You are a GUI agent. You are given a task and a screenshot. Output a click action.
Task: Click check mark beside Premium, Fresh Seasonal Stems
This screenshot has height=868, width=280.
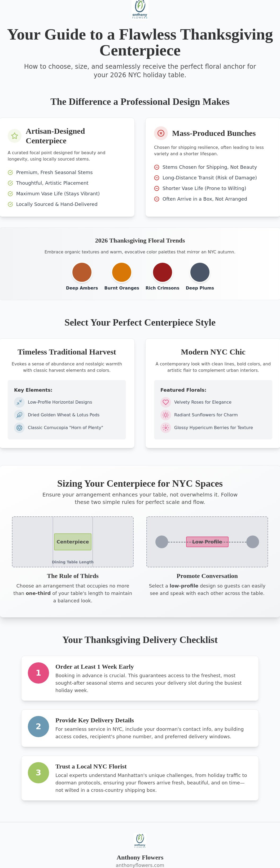10,172
